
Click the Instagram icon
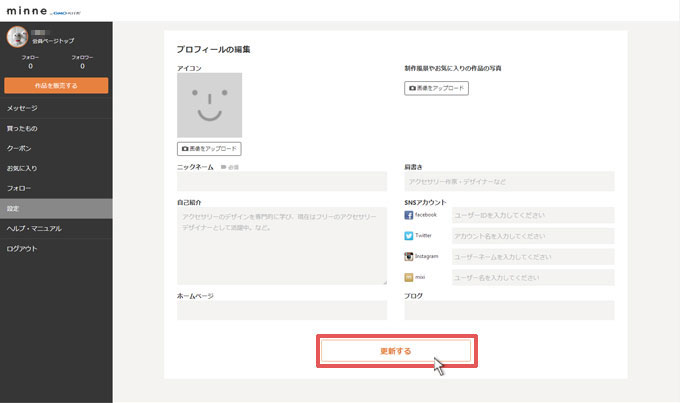coord(409,256)
